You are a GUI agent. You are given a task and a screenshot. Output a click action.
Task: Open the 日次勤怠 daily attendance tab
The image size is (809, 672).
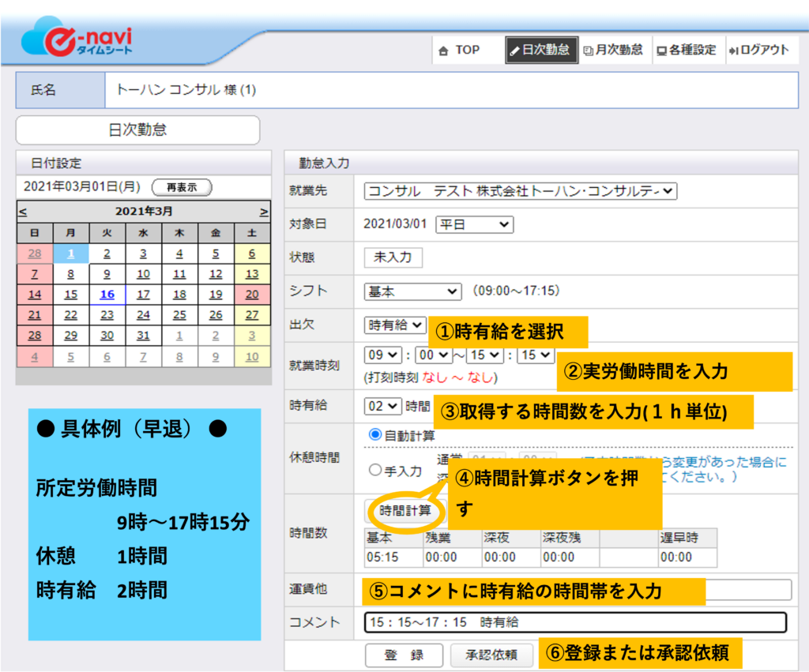[541, 50]
